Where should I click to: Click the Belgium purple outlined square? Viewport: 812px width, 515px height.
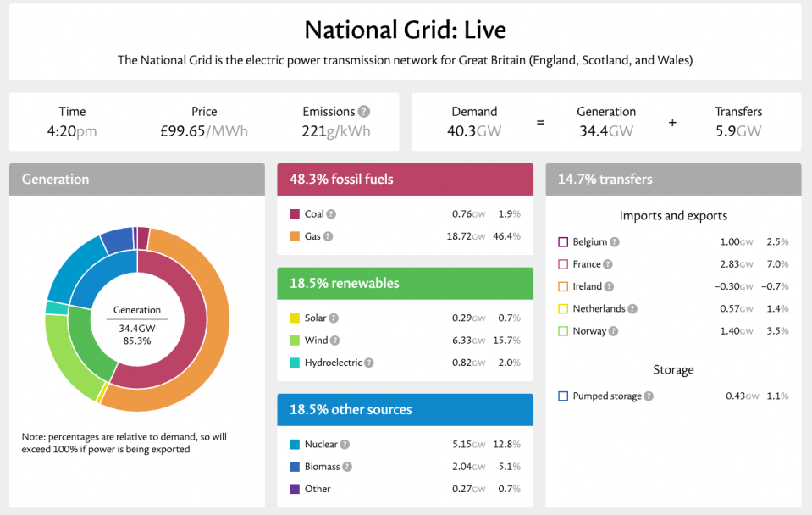[x=563, y=242]
